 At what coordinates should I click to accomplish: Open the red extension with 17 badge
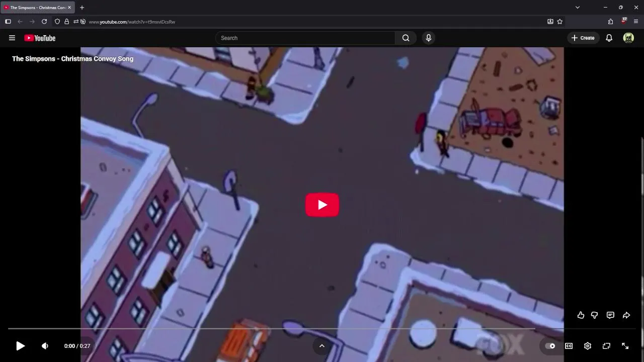(x=624, y=21)
